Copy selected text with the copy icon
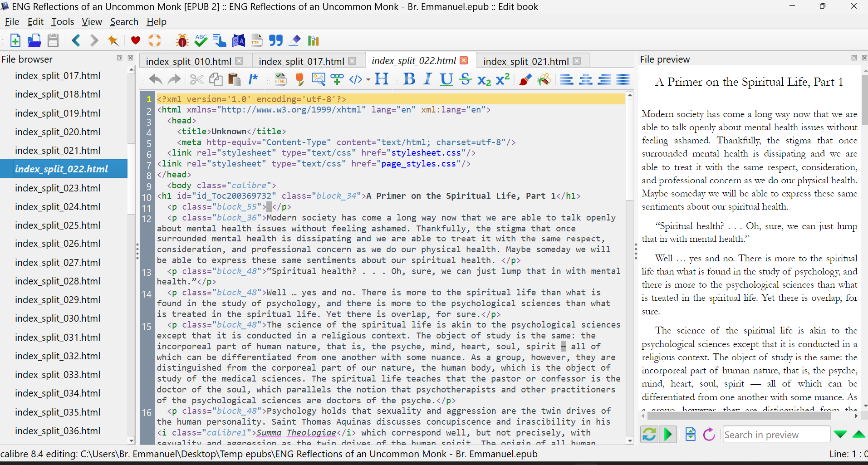 pyautogui.click(x=216, y=80)
